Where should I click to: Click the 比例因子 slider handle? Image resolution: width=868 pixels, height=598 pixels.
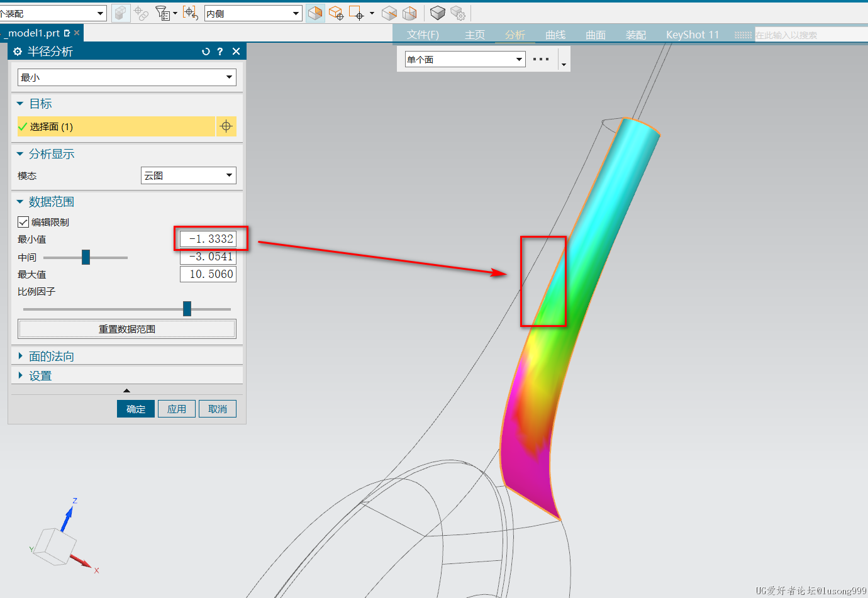(x=187, y=309)
